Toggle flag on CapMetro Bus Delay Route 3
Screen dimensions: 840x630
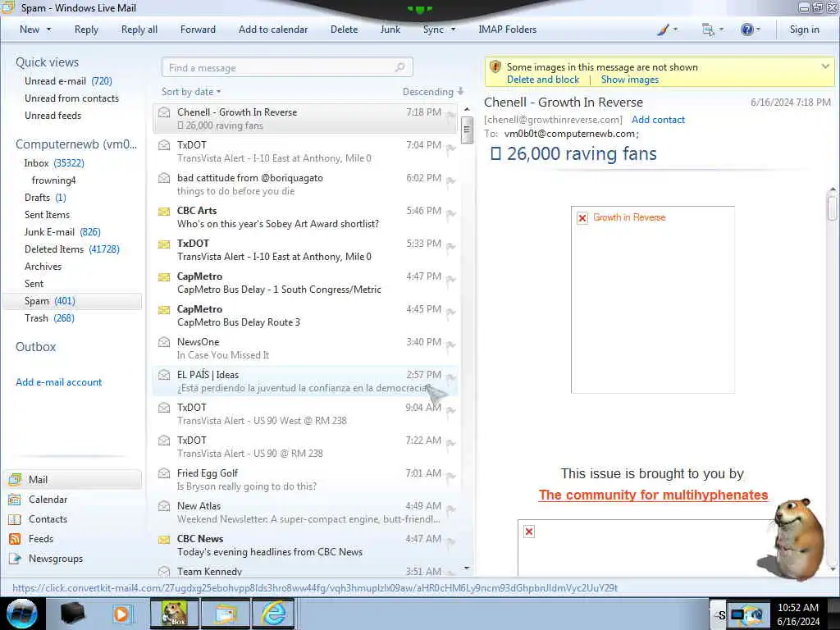[x=451, y=312]
